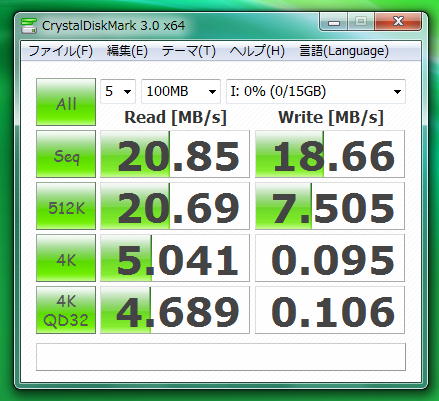Open the ヘルプ(H) menu
This screenshot has width=439, height=401.
click(x=257, y=51)
